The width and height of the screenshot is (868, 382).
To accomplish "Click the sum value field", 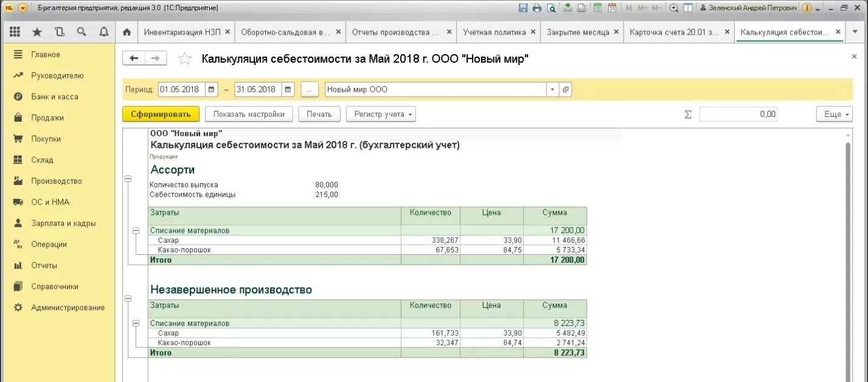I will pos(738,114).
